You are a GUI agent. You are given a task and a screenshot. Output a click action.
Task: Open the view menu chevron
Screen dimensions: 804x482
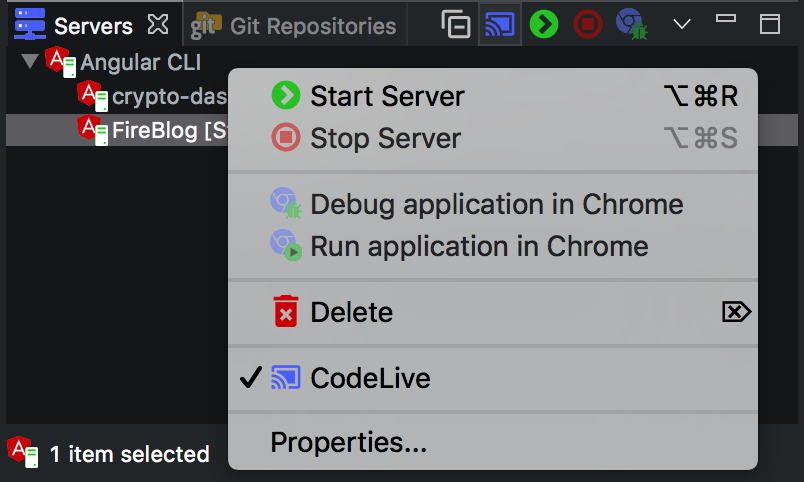point(681,24)
